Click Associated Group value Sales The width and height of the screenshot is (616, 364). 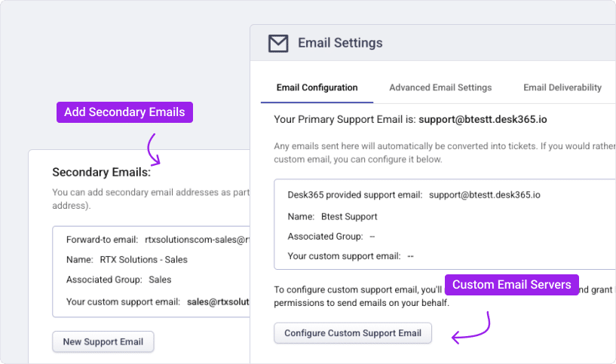point(160,280)
